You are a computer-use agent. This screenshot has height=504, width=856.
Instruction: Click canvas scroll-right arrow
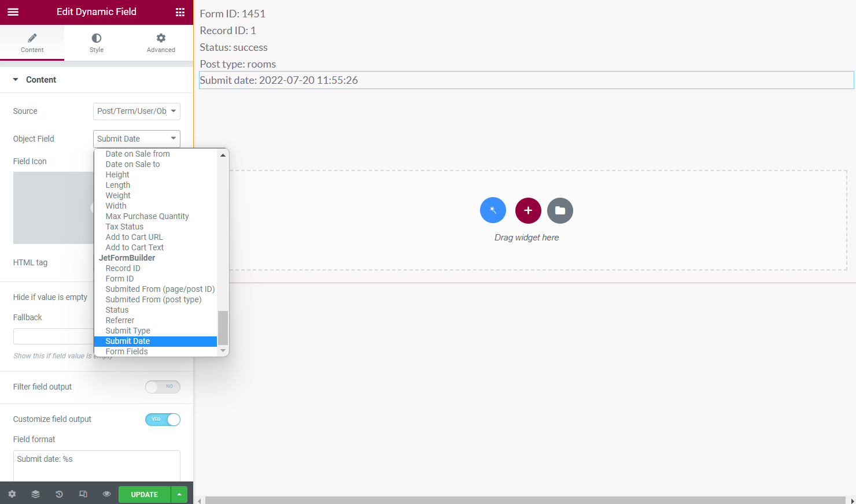[x=852, y=501]
